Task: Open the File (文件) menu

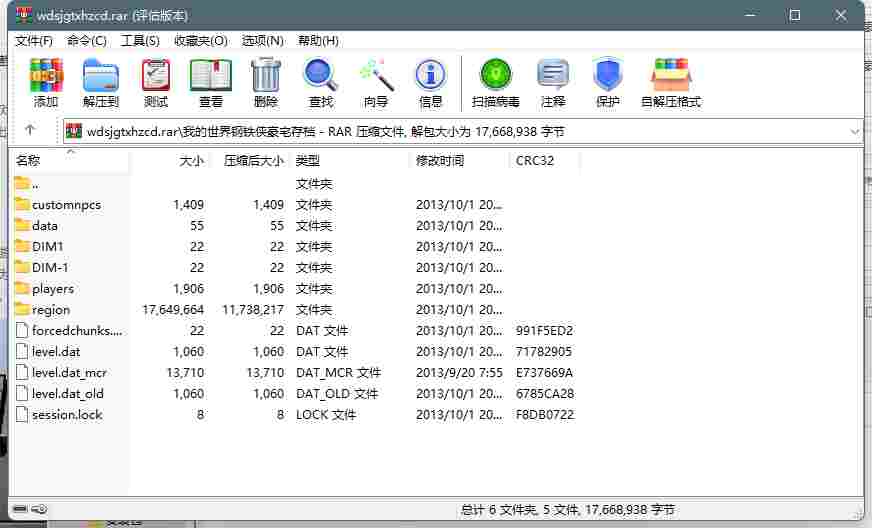Action: coord(34,41)
